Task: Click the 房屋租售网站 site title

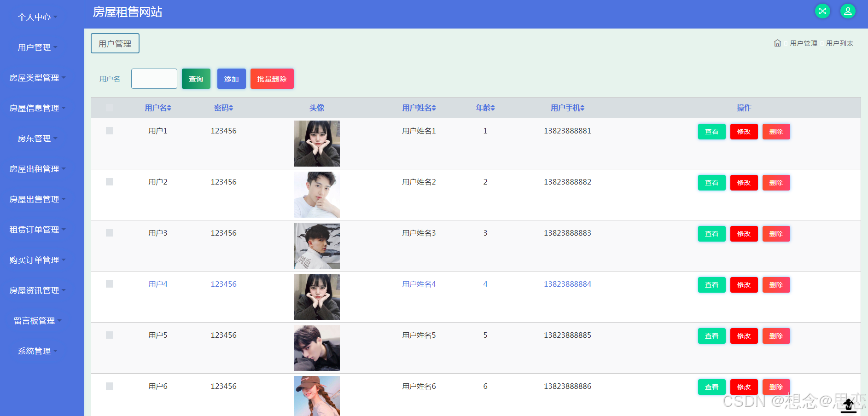Action: pyautogui.click(x=128, y=12)
